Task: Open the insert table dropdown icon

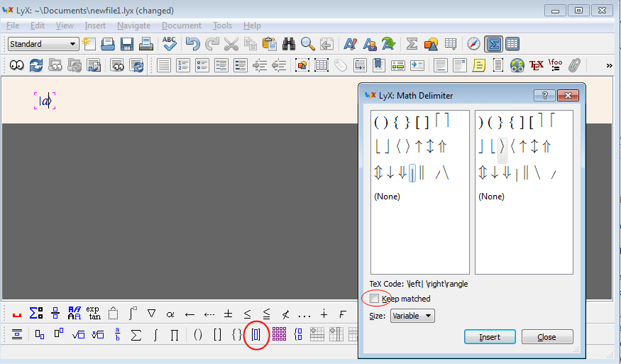Action: tap(451, 44)
